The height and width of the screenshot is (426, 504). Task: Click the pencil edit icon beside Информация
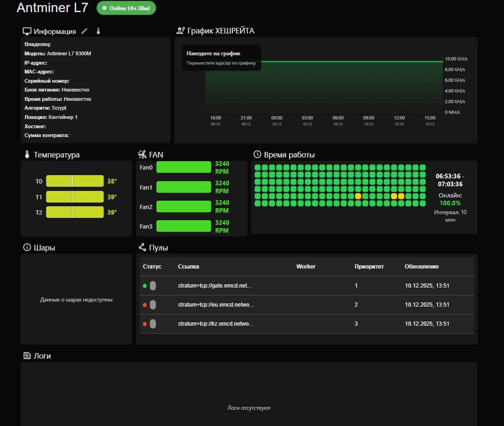tap(84, 31)
